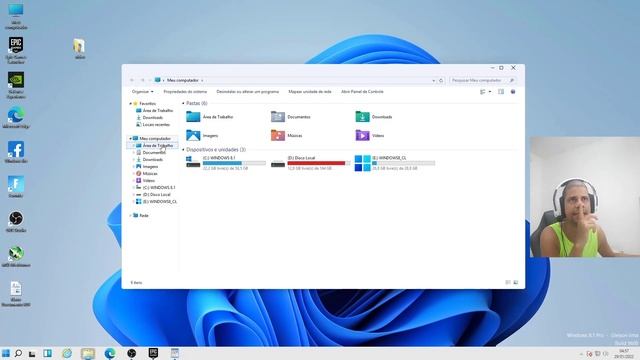The image size is (640, 360).
Task: Open Epic Games from the taskbar
Action: [153, 353]
